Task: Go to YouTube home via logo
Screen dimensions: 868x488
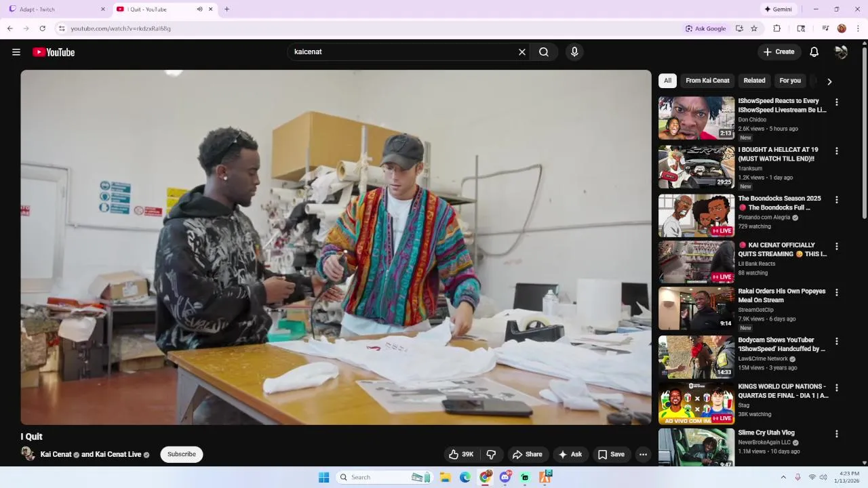Action: [x=54, y=52]
